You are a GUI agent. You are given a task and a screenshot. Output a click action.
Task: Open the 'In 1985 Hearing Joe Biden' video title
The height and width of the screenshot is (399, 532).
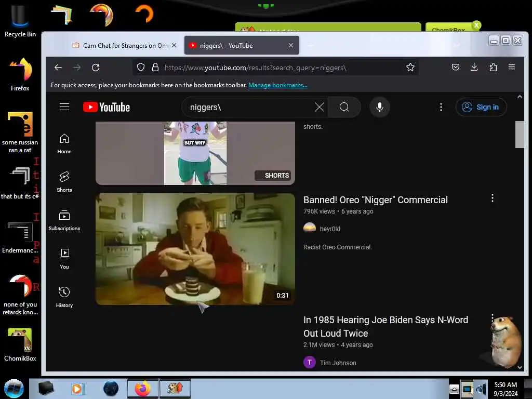(x=385, y=326)
